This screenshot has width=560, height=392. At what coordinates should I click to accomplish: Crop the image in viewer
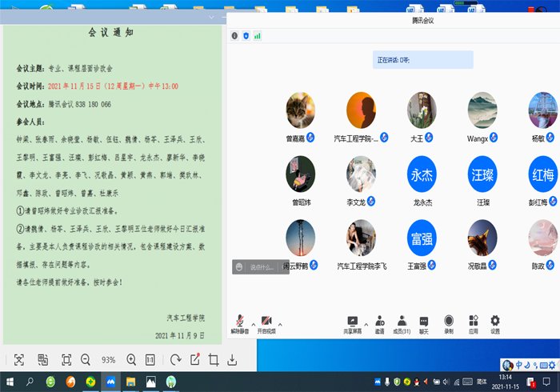[x=214, y=359]
